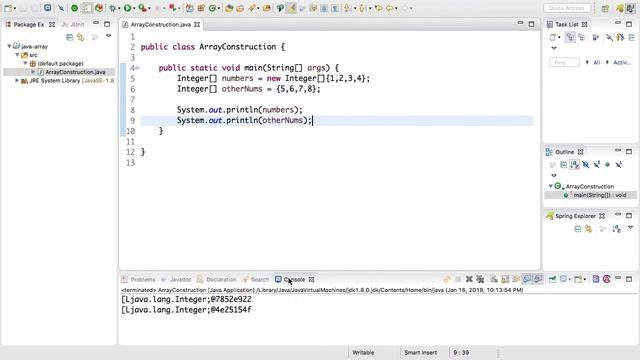Click Writable in status bar
The height and width of the screenshot is (360, 640).
pyautogui.click(x=363, y=353)
